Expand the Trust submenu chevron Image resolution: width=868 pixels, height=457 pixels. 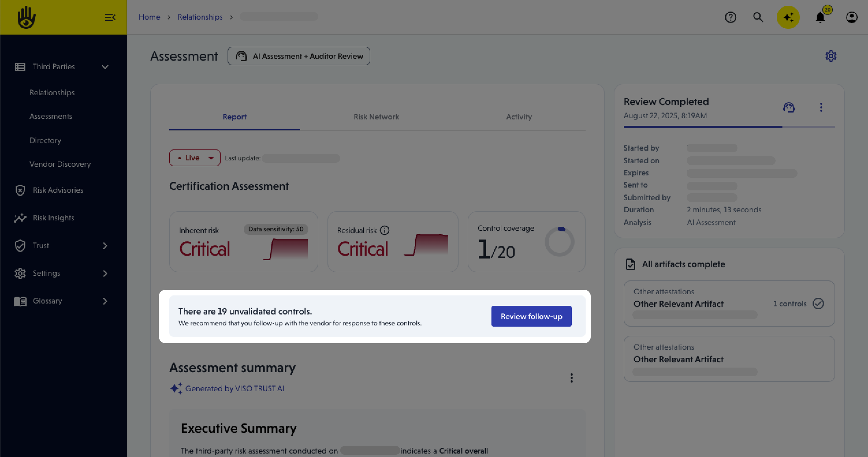point(105,246)
